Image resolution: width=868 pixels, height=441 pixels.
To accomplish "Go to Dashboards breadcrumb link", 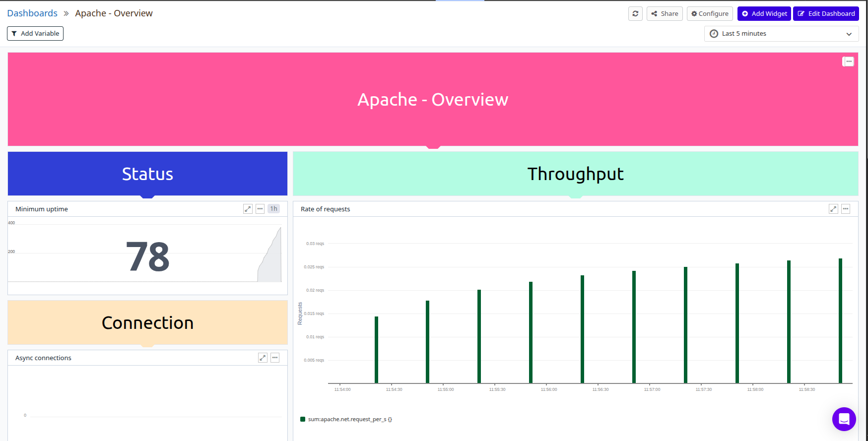I will tap(32, 13).
